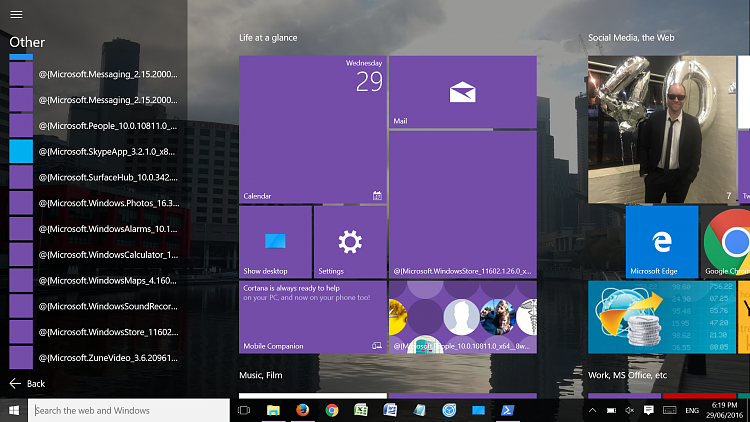Open Microsoft.WindowsCalculator_1 list entry
Image resolution: width=750 pixels, height=422 pixels.
(x=94, y=255)
